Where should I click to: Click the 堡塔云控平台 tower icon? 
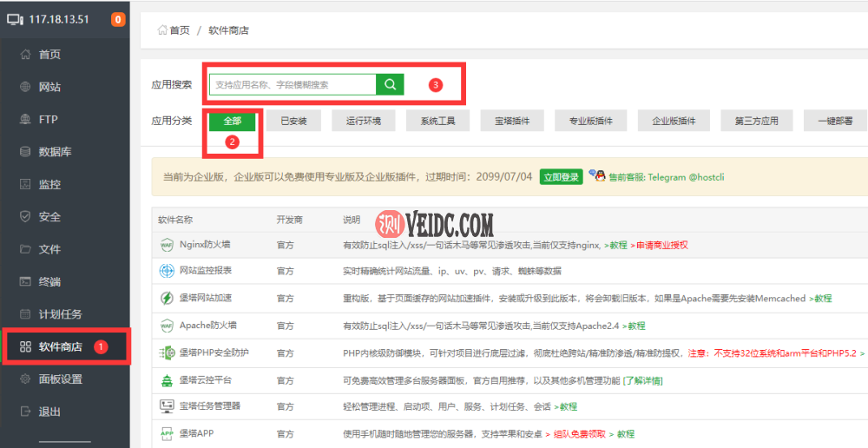tap(167, 380)
